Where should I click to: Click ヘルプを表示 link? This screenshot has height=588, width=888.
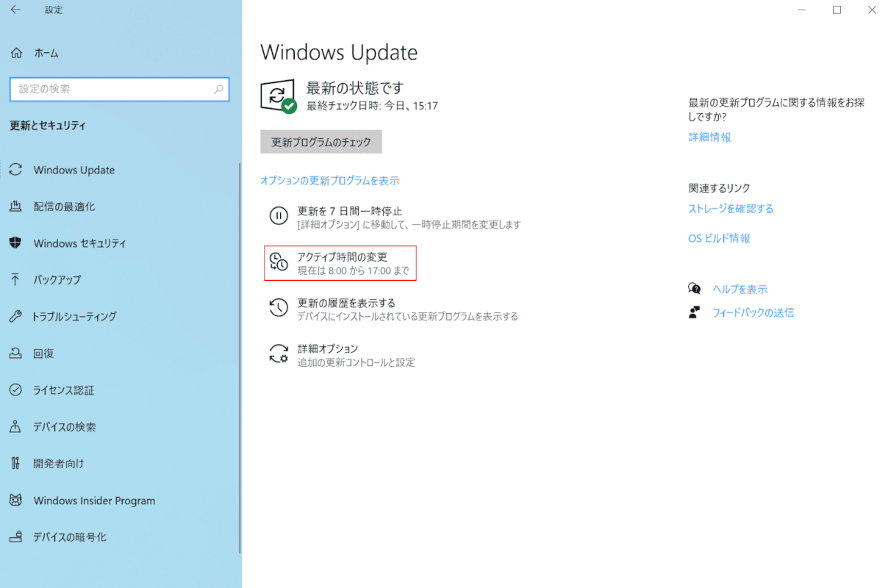point(740,290)
